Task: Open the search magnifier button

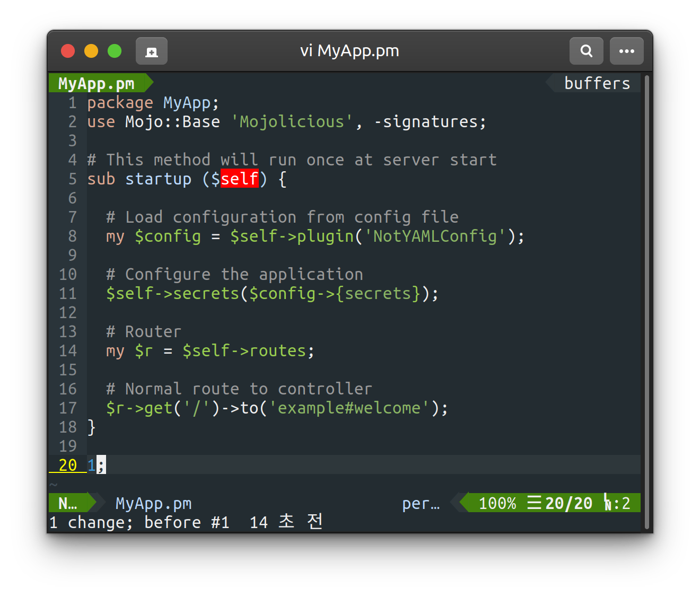Action: pyautogui.click(x=586, y=51)
